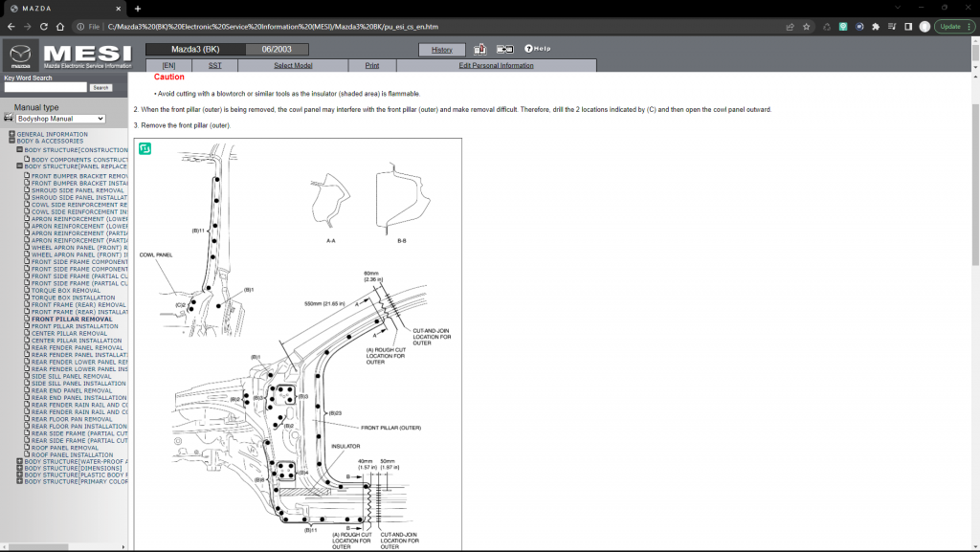
Task: Click the Search button in the sidebar
Action: coord(100,85)
